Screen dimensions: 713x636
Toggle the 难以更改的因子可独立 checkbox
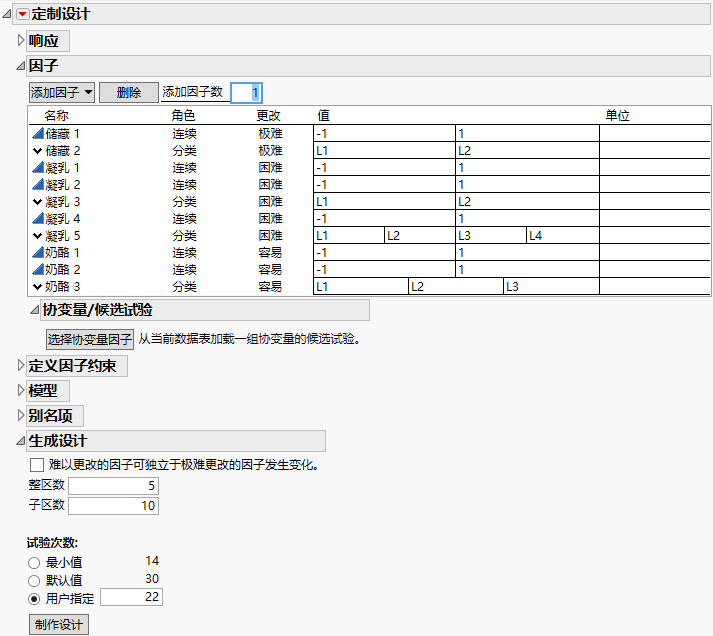click(x=37, y=465)
